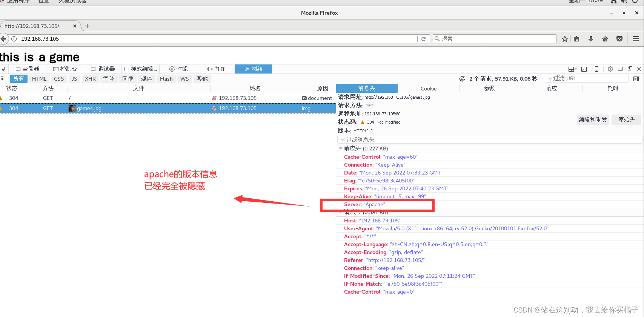Open the Cookie details tab
The image size is (644, 317).
click(429, 88)
